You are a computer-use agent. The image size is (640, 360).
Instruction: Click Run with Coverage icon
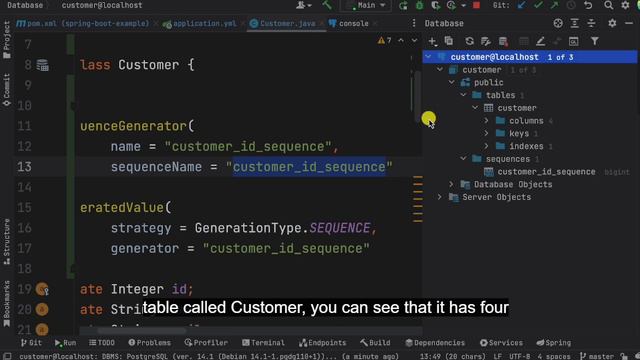(436, 5)
